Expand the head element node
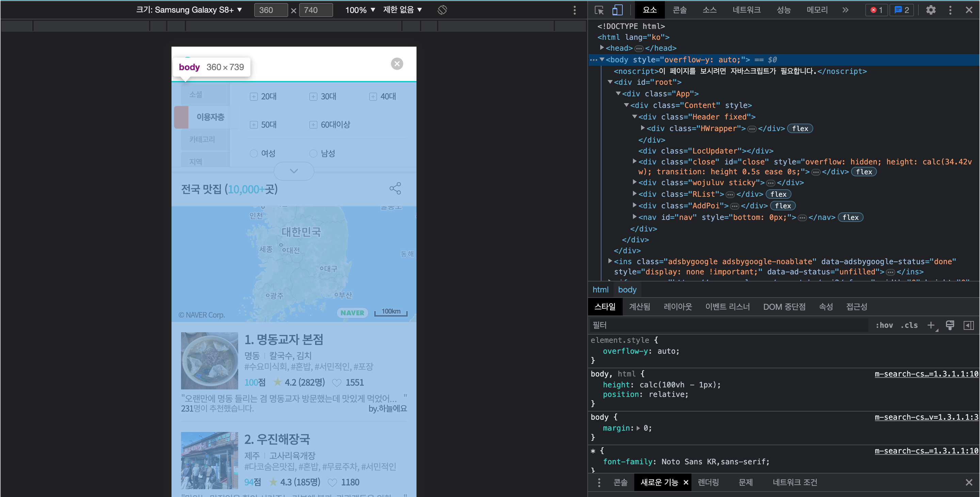980x497 pixels. 602,48
